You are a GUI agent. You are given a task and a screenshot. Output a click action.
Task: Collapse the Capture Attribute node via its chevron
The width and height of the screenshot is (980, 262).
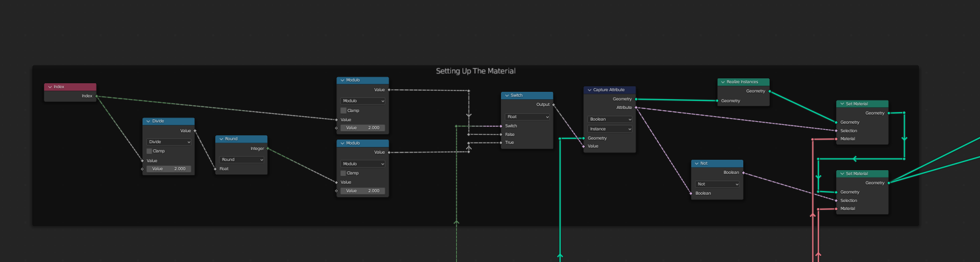click(589, 90)
